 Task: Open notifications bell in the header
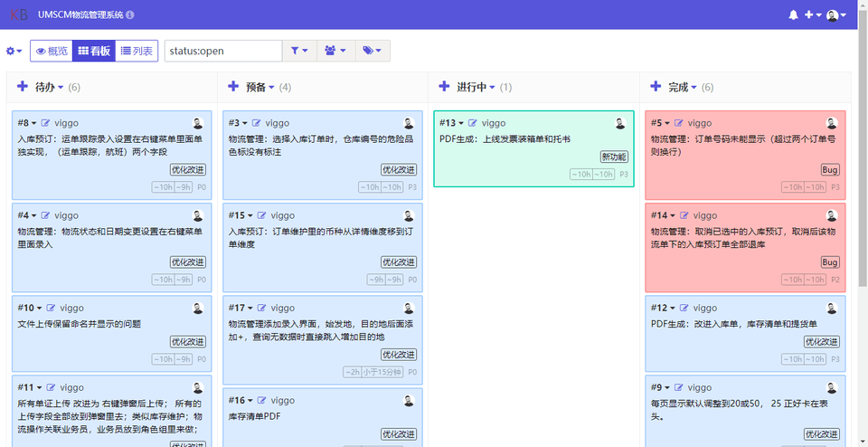[793, 15]
